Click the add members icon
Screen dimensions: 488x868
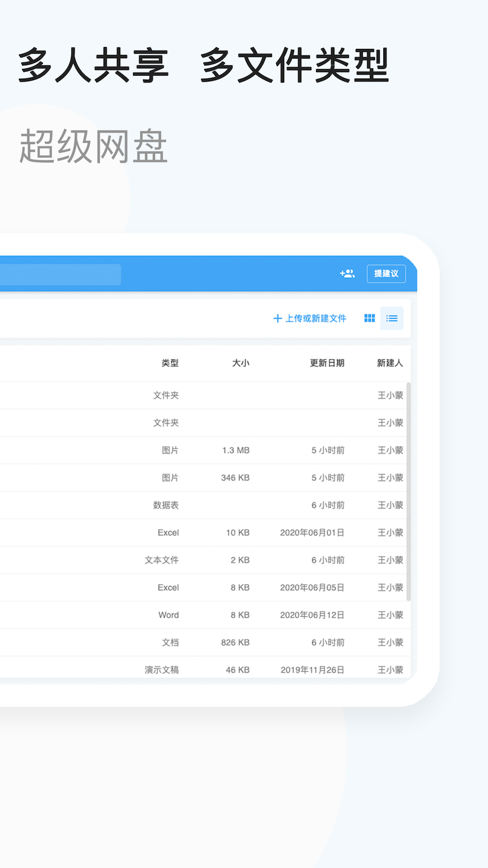click(x=347, y=273)
